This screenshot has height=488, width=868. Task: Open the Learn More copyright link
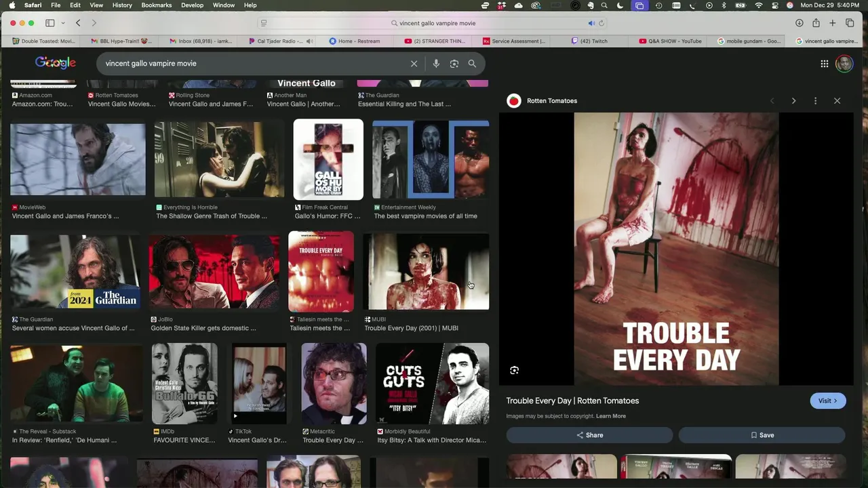611,416
